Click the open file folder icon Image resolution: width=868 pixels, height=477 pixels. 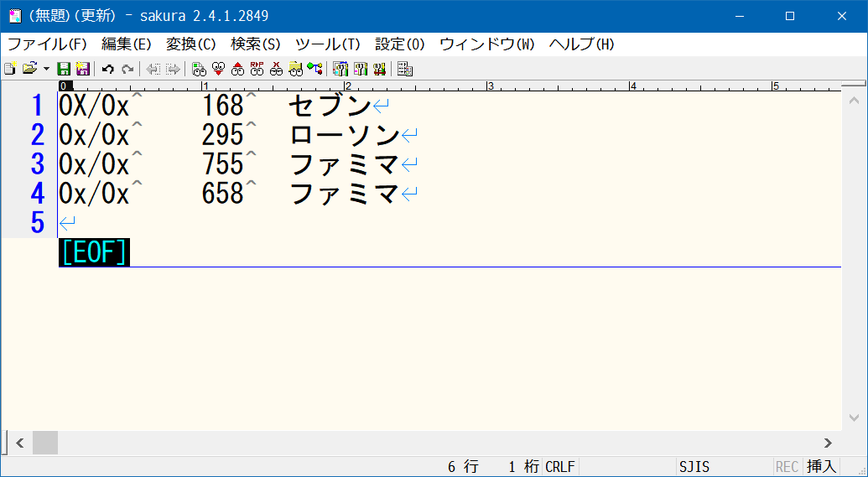point(29,69)
